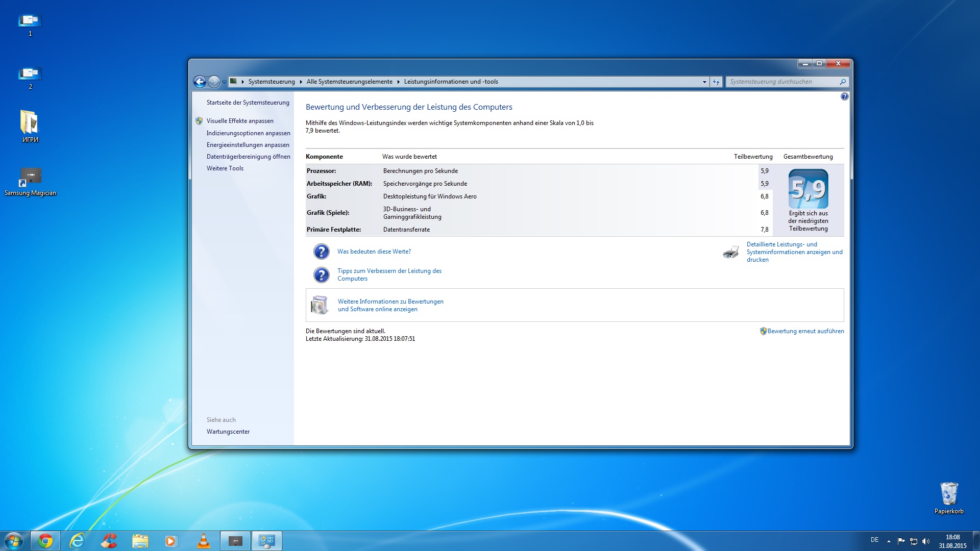Click Show desktop button in the taskbar corner
This screenshot has height=551, width=980.
coord(976,541)
